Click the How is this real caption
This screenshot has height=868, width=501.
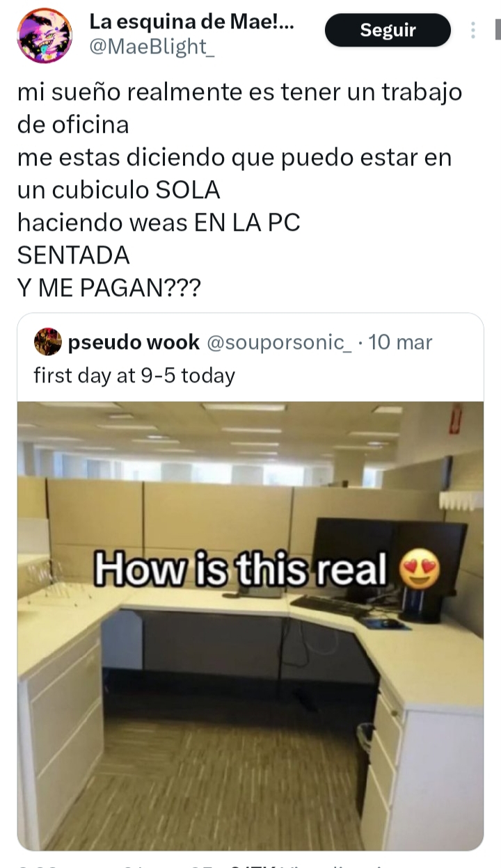240,570
